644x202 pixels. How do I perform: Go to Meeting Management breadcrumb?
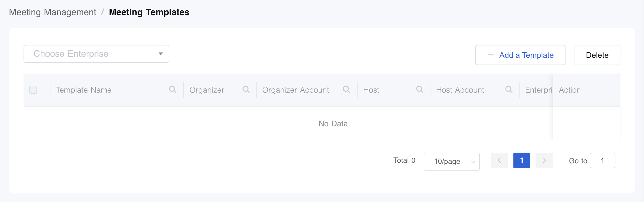[x=53, y=12]
